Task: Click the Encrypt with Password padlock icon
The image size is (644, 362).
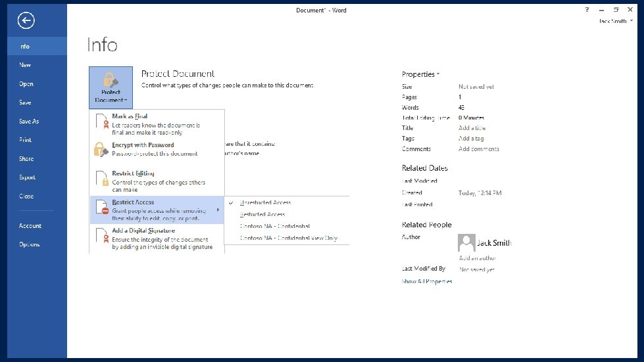Action: pos(101,149)
